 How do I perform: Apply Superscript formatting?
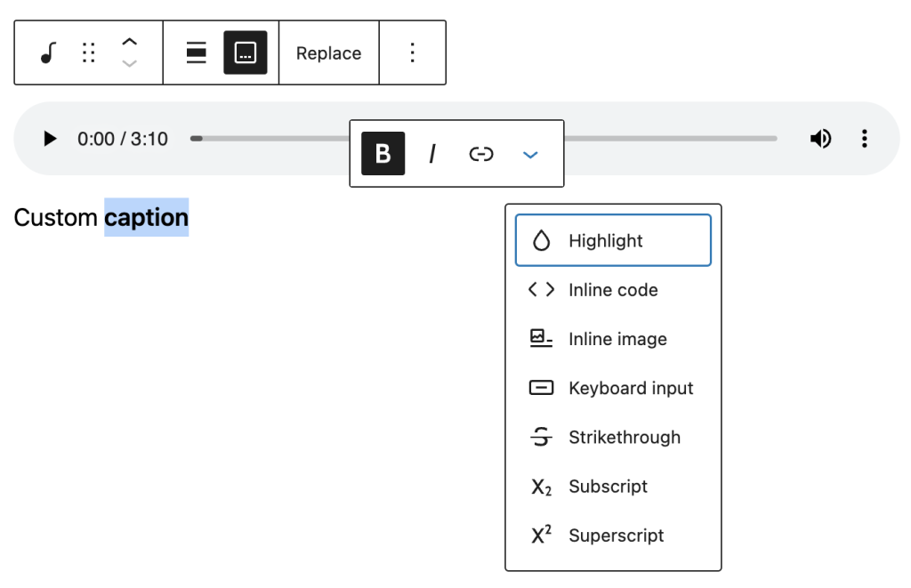612,535
